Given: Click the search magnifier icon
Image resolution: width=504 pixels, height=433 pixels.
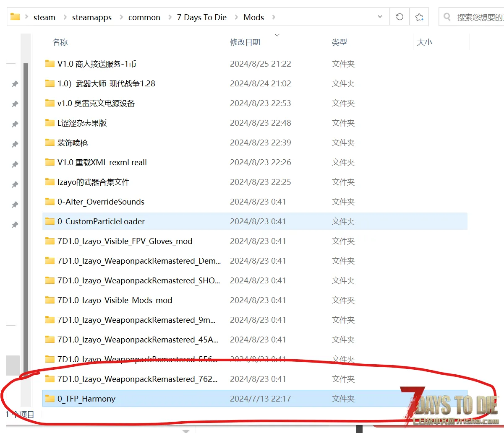Looking at the screenshot, I should click(x=447, y=17).
